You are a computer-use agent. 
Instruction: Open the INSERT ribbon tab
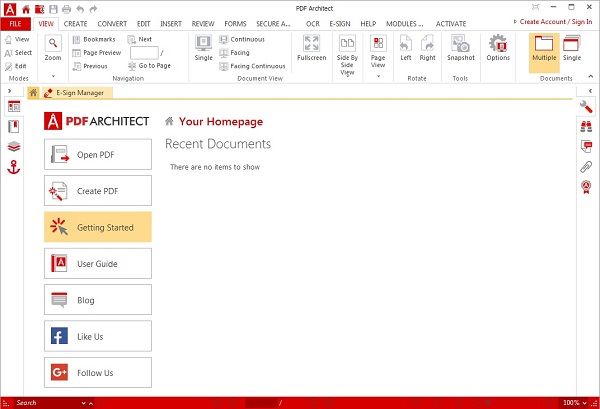click(x=171, y=24)
